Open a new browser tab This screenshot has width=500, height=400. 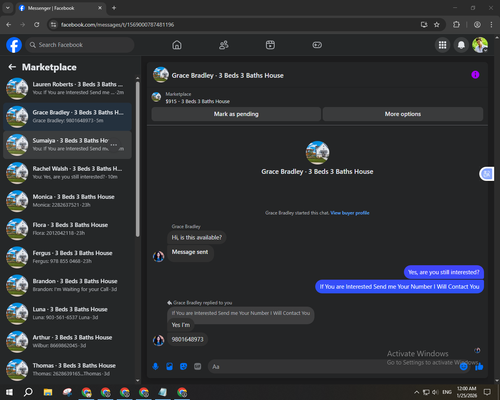point(114,8)
